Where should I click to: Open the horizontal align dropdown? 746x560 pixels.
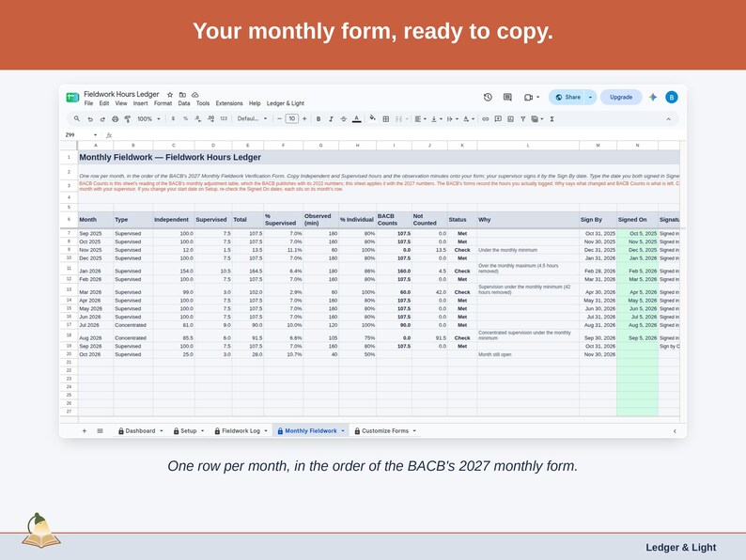tap(420, 119)
